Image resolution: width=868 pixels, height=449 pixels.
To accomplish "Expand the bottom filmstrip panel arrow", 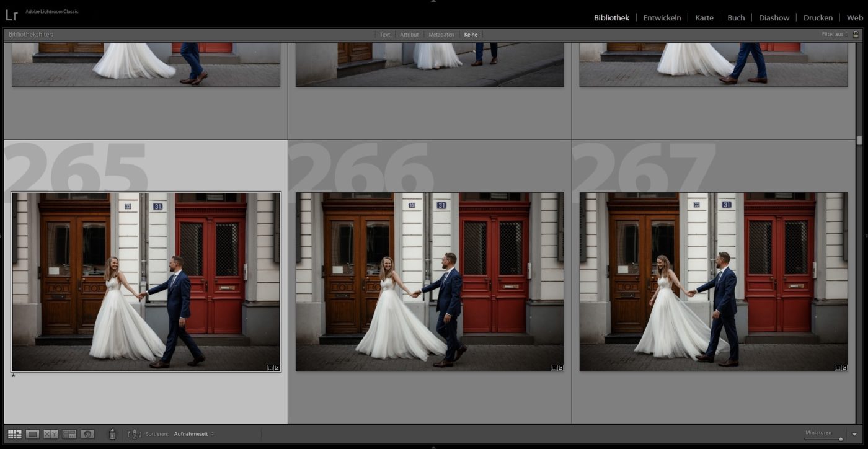I will pyautogui.click(x=433, y=447).
